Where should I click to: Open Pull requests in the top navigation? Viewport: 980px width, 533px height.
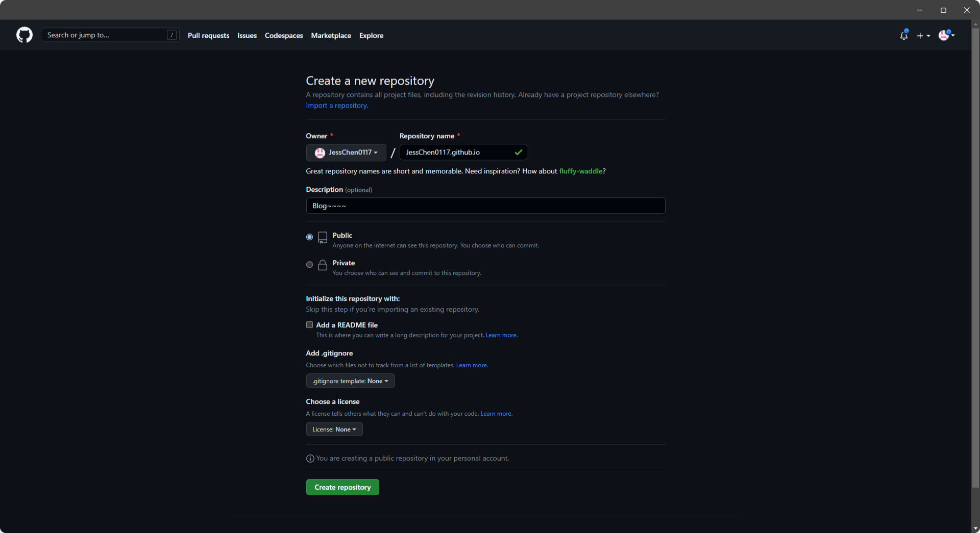(x=208, y=35)
